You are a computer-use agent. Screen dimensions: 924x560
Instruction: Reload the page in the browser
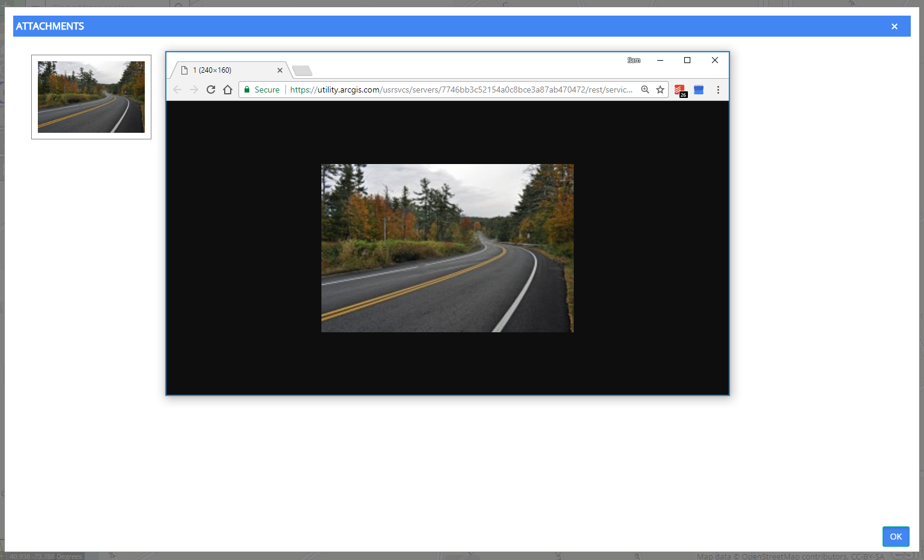pyautogui.click(x=211, y=90)
